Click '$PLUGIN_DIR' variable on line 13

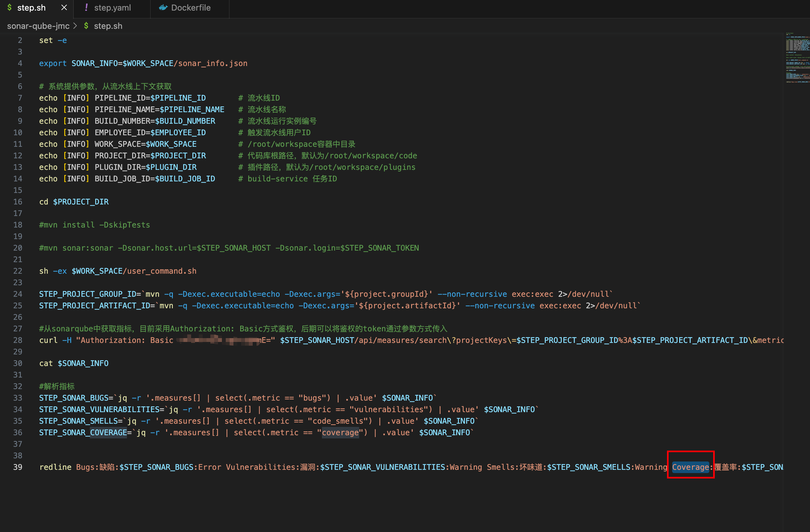point(171,167)
